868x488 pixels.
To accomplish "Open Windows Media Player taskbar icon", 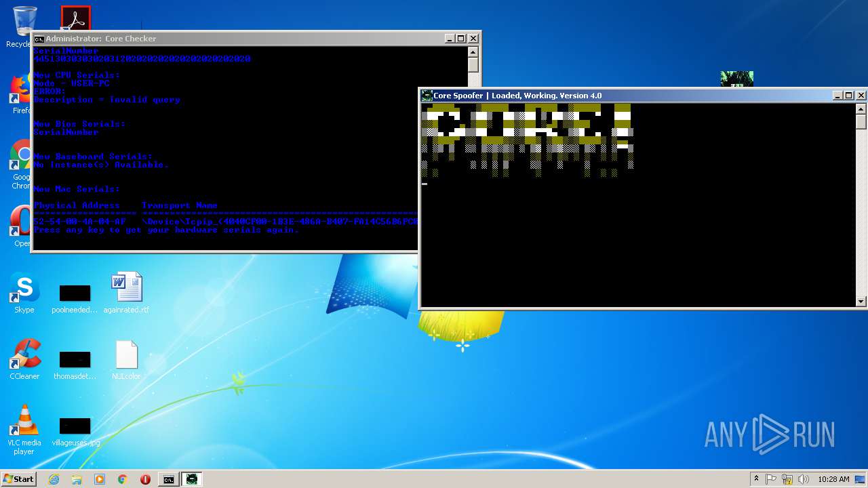I will 100,479.
